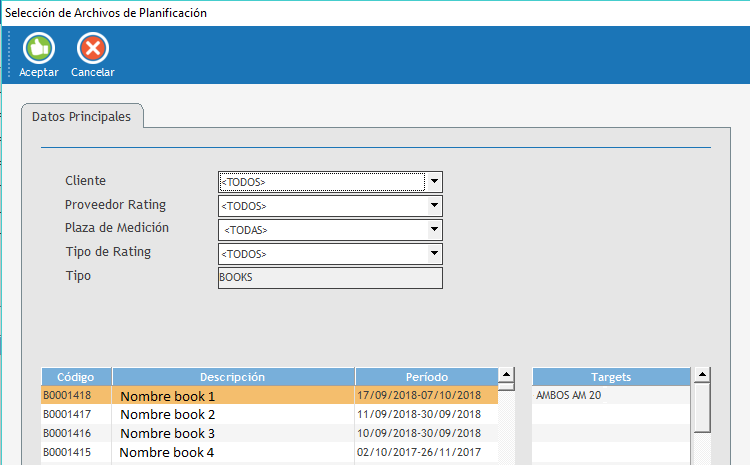Click the green Aceptar thumbs-up icon
The height and width of the screenshot is (465, 750).
[38, 48]
